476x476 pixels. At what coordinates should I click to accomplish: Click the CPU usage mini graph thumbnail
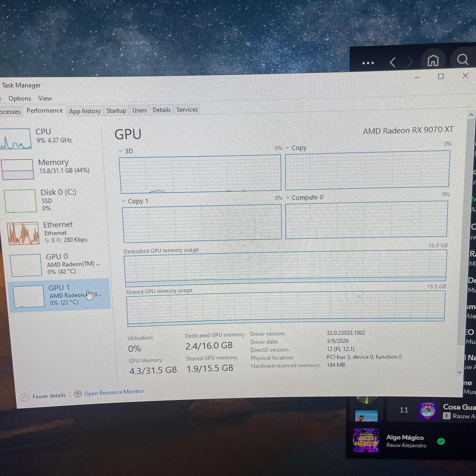coord(15,139)
